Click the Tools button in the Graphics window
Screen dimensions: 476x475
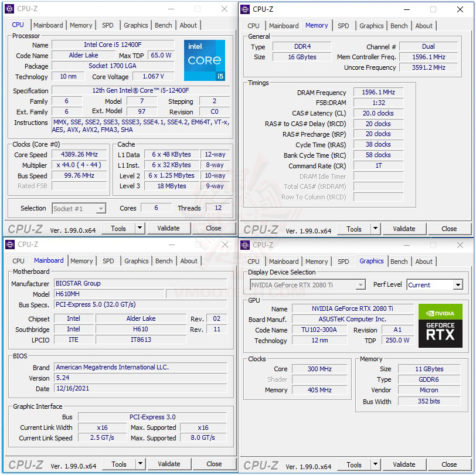coord(354,464)
